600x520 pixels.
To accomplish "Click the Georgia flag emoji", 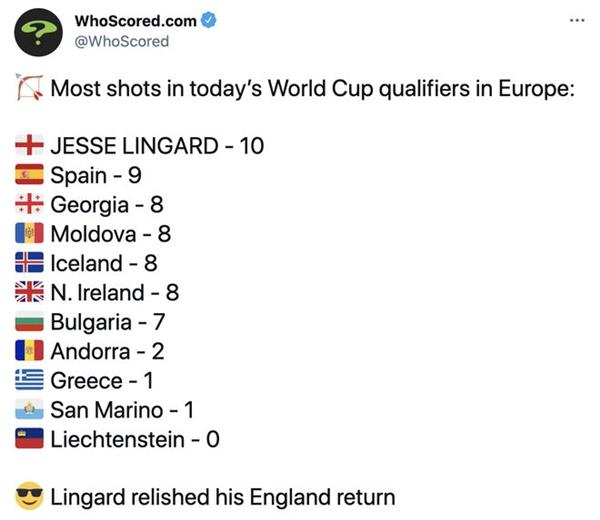I will pos(29,204).
